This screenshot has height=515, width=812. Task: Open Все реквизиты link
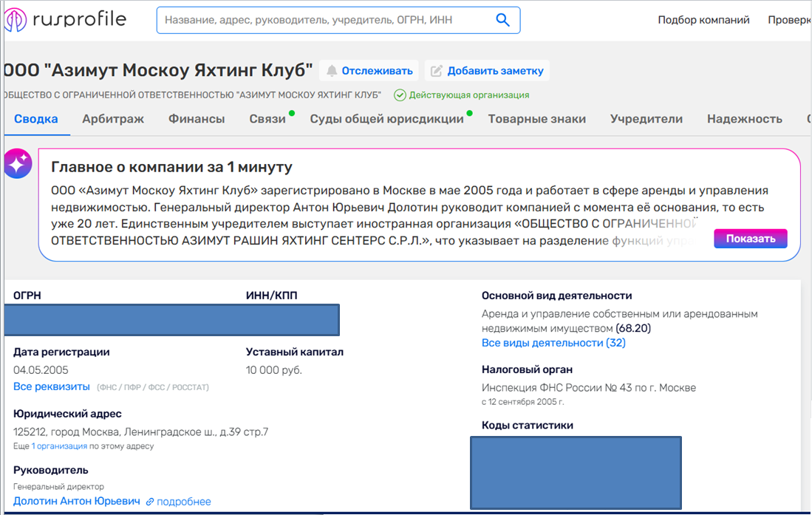click(x=51, y=387)
